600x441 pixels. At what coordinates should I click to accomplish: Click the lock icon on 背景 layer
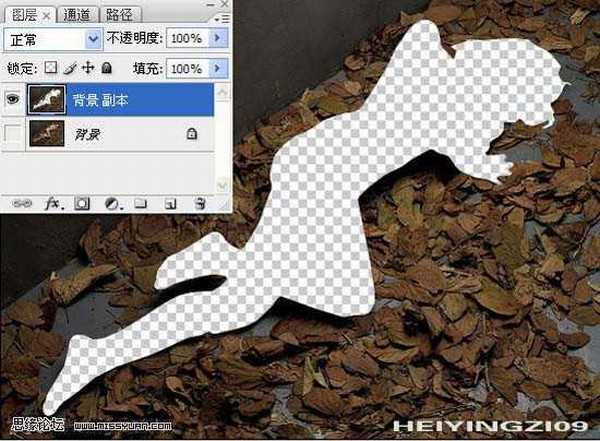tap(192, 134)
